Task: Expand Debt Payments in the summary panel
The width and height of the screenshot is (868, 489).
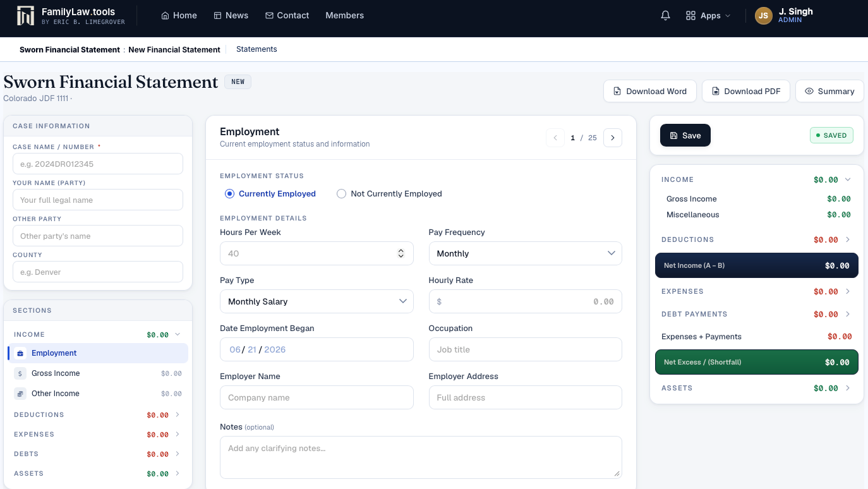Action: (756, 315)
